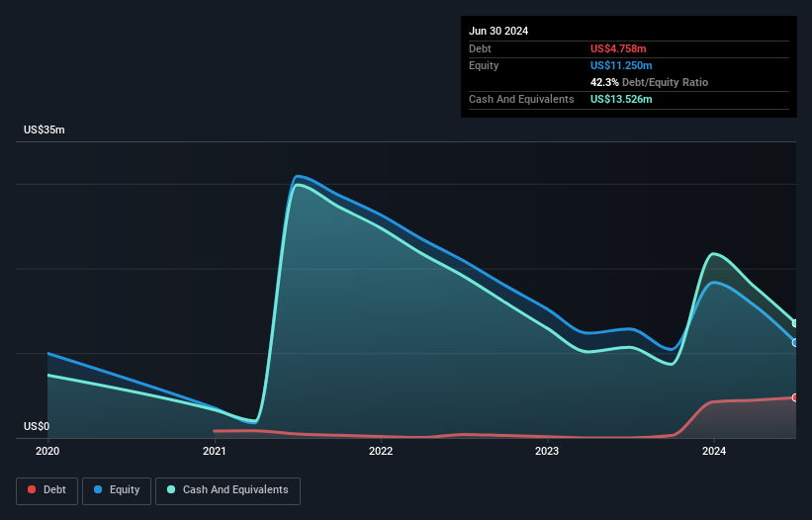The width and height of the screenshot is (812, 520).
Task: Click the US$35m y-axis label
Action: click(45, 130)
